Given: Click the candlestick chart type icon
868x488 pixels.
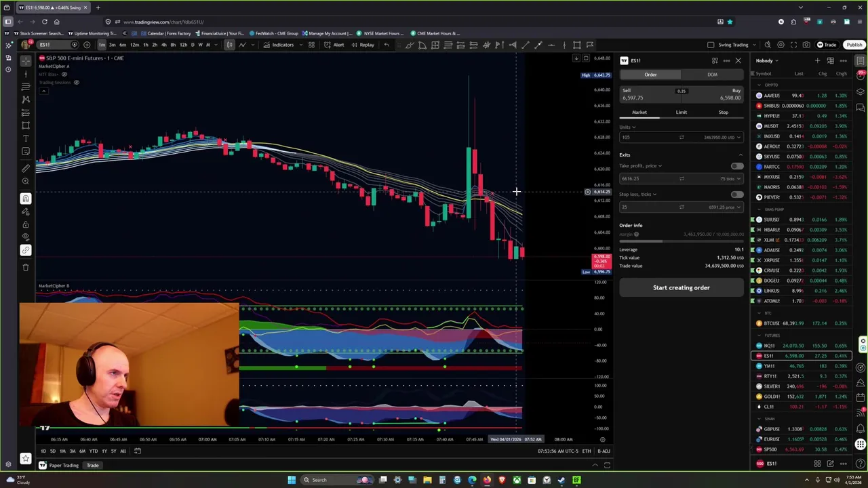Looking at the screenshot, I should (229, 45).
